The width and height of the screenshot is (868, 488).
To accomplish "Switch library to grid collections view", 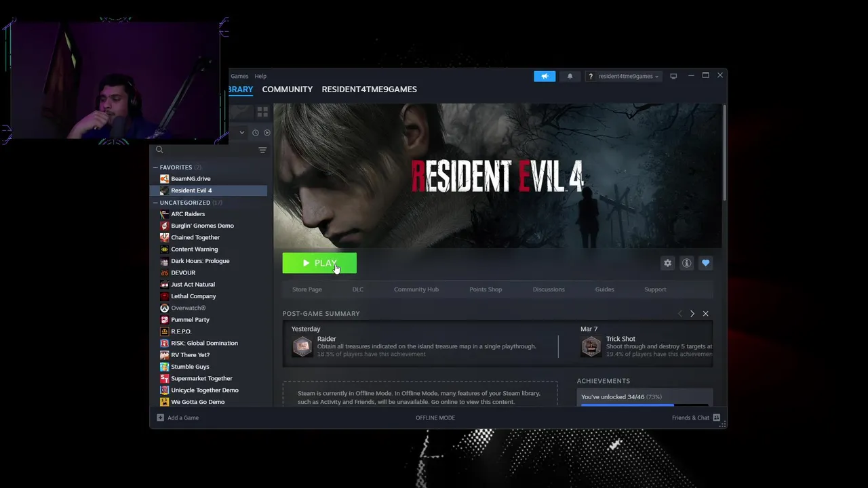I will (262, 112).
